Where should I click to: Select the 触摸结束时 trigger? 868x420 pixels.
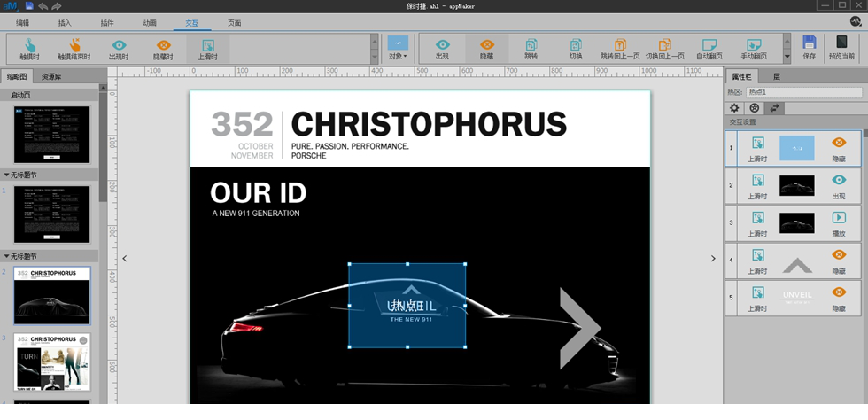pos(74,49)
